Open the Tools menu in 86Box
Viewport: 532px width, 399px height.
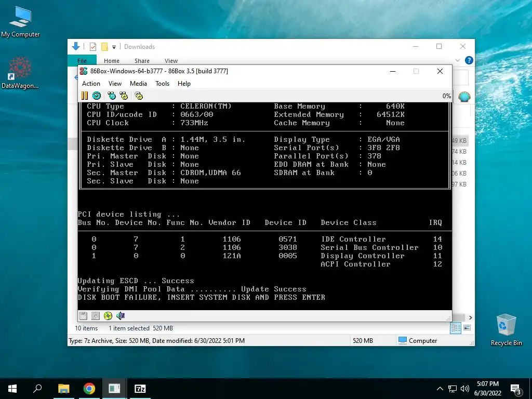click(162, 84)
